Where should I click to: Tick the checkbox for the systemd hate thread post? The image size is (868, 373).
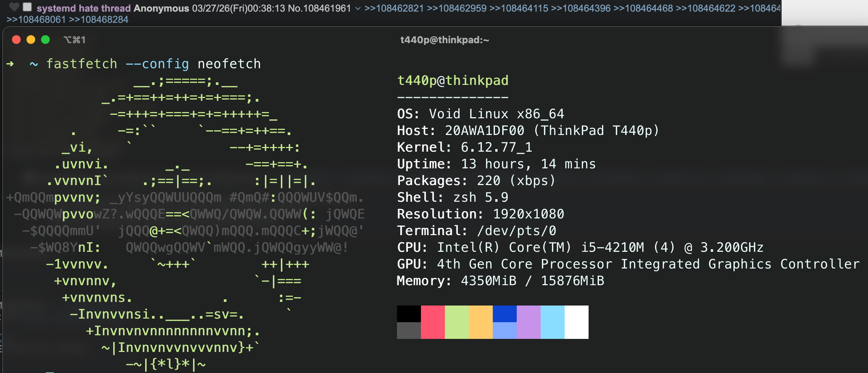tap(27, 7)
